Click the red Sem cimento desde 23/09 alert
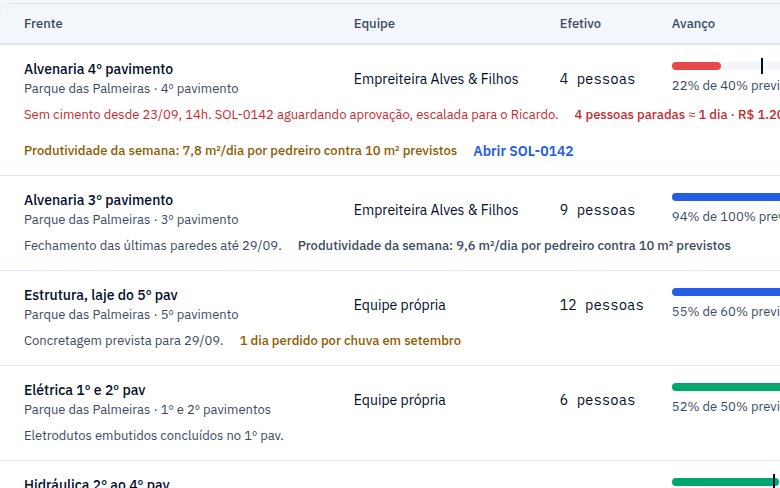Screen dimensions: 780x488 point(291,115)
